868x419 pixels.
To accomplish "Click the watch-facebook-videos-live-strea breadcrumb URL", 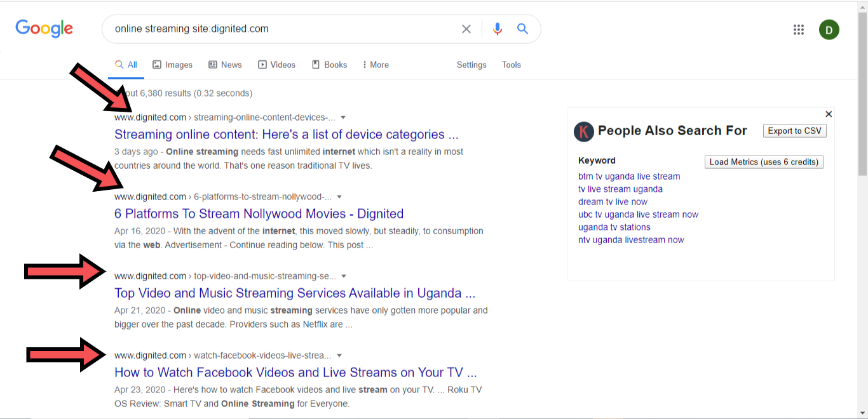I will tap(222, 356).
